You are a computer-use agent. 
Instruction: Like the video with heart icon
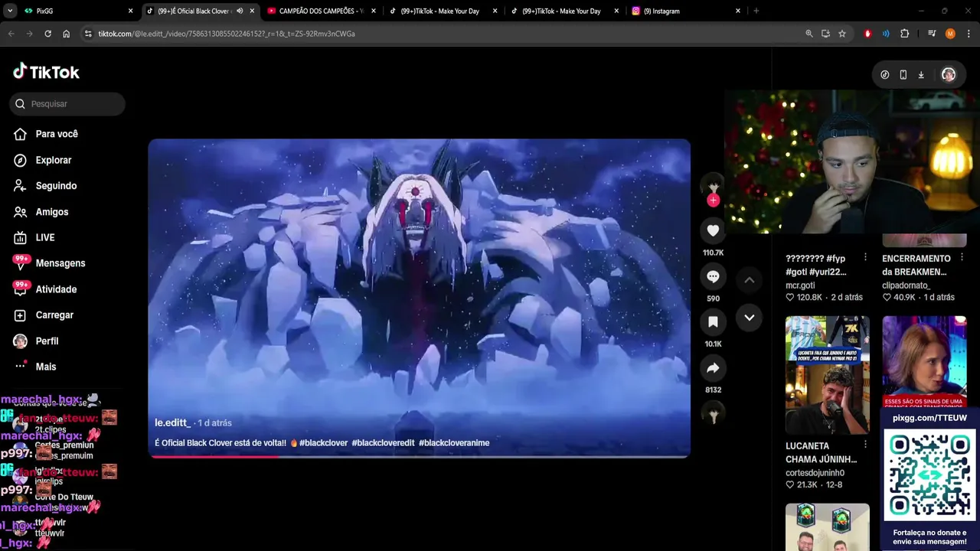tap(713, 230)
